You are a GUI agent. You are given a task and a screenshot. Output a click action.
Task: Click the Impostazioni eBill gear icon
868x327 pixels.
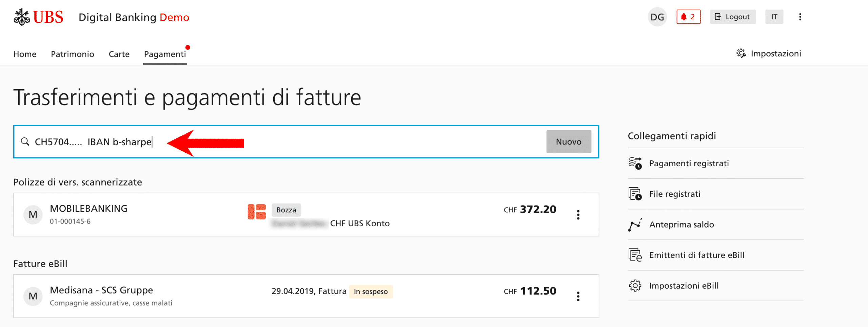(x=635, y=286)
